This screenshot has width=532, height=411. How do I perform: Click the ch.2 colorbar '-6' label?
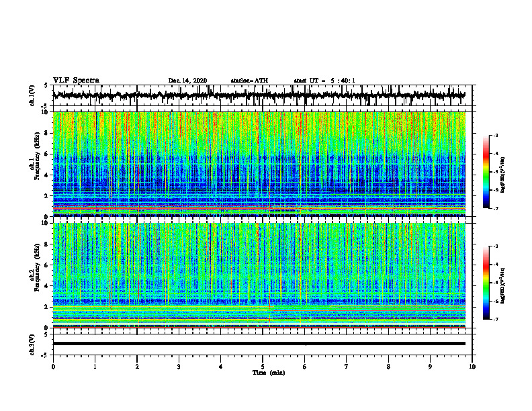click(495, 302)
